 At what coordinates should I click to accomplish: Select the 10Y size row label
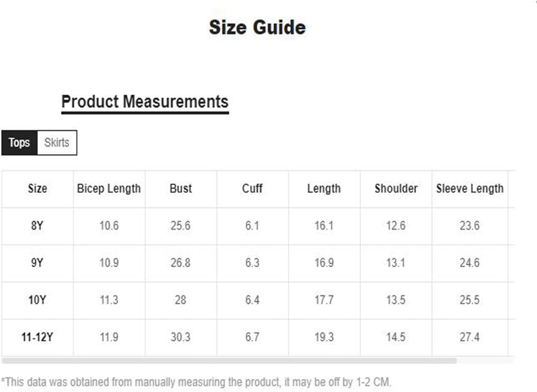click(x=37, y=300)
